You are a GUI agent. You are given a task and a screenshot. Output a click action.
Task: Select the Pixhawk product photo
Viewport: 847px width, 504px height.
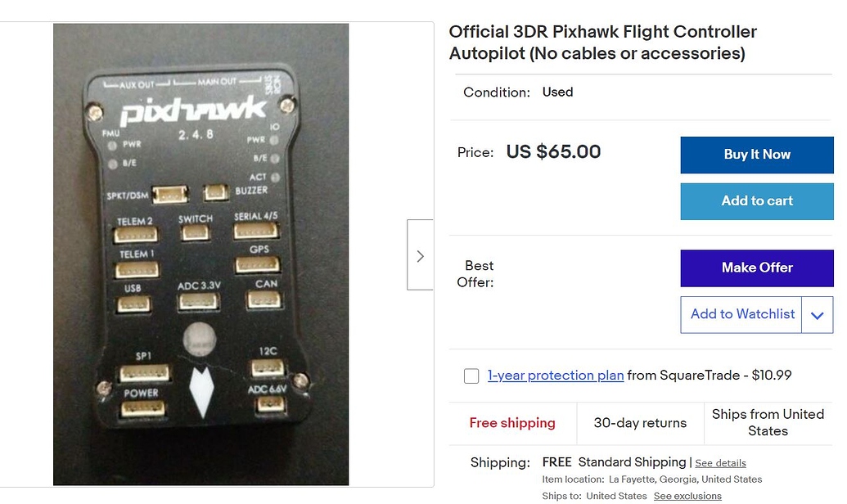(200, 254)
